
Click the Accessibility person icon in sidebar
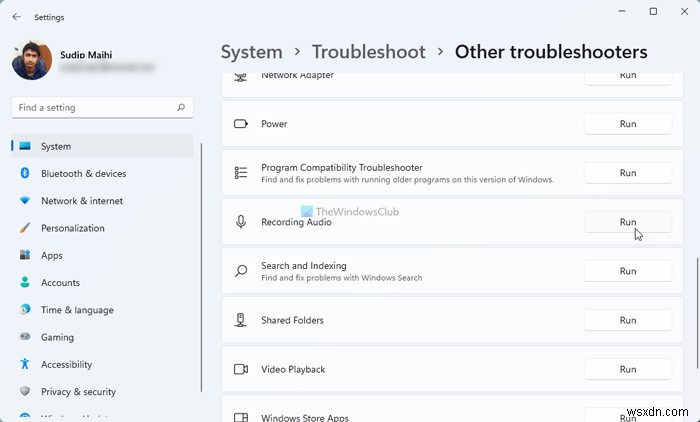click(25, 365)
